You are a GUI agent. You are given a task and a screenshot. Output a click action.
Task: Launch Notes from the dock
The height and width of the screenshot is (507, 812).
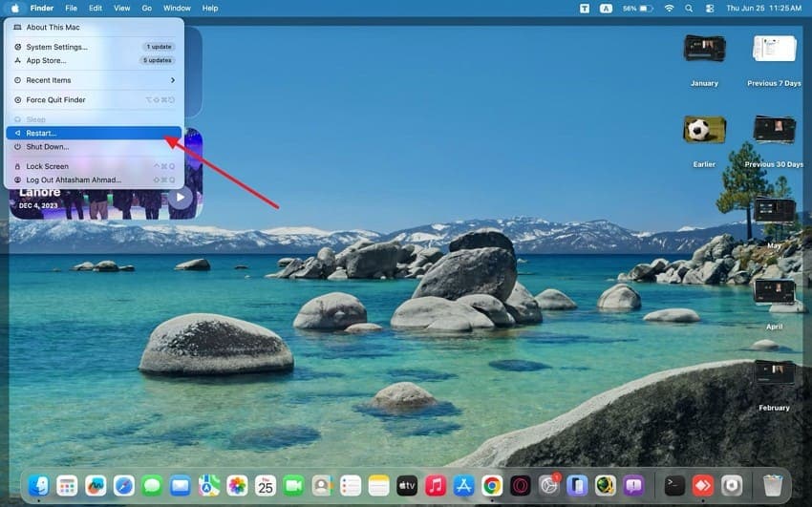(x=378, y=486)
